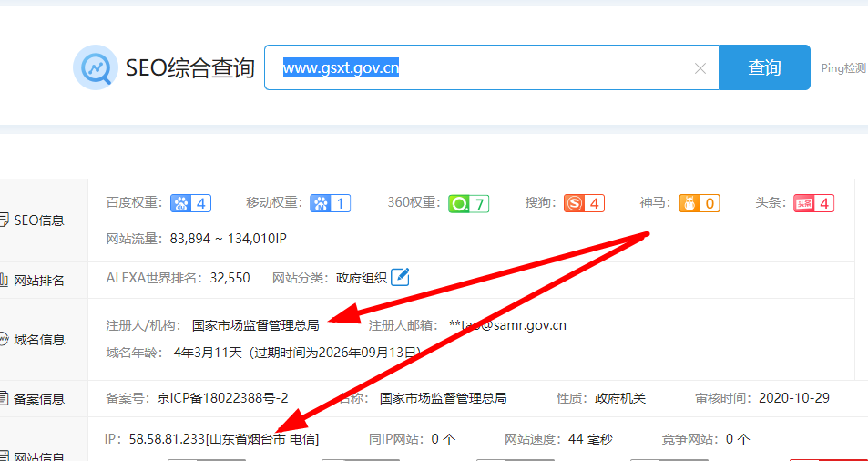
Task: Click the 同IP网站 count 0 个
Action: click(444, 439)
